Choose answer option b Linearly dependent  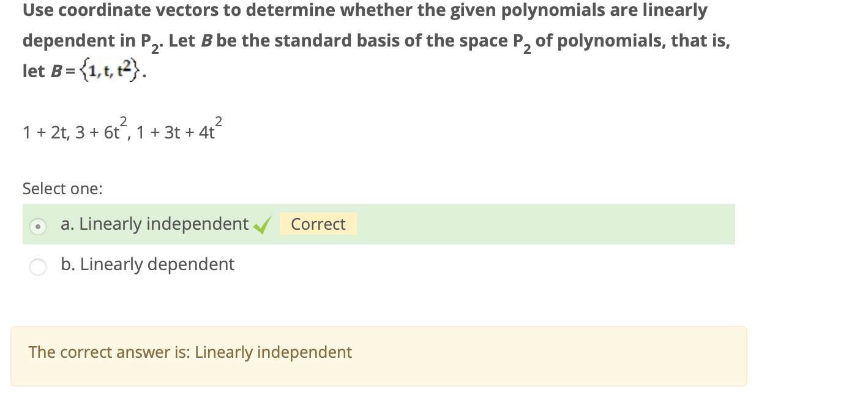(147, 265)
